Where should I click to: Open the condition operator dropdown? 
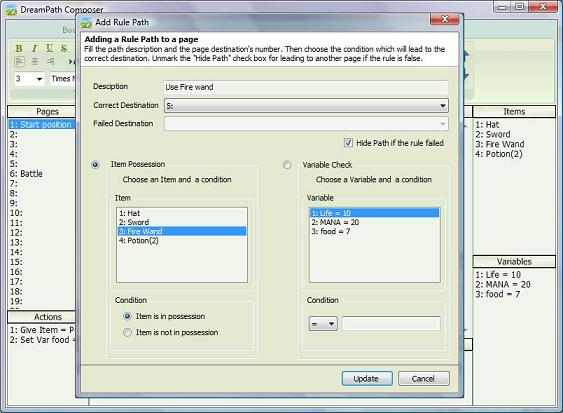(x=323, y=324)
